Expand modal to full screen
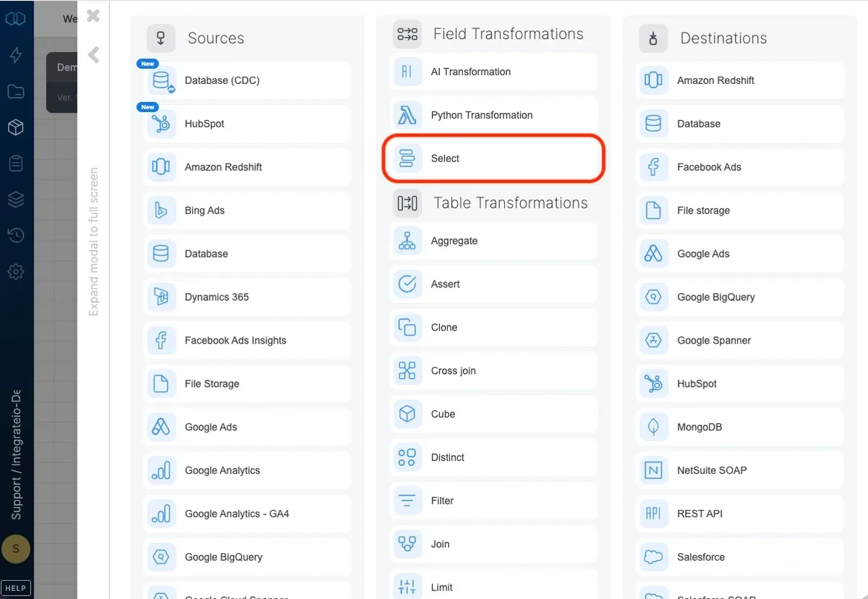This screenshot has width=868, height=599. (93, 239)
